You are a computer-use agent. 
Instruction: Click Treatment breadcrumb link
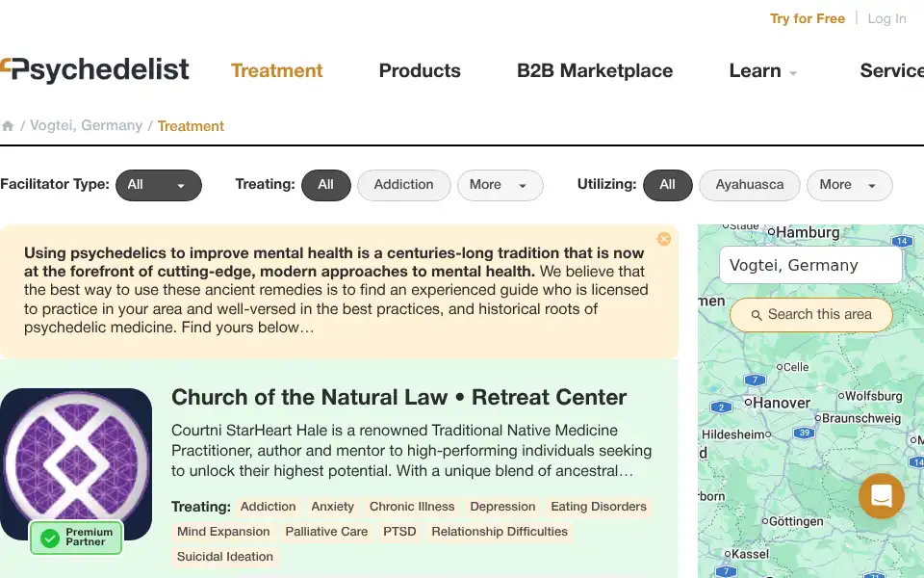[x=191, y=126]
